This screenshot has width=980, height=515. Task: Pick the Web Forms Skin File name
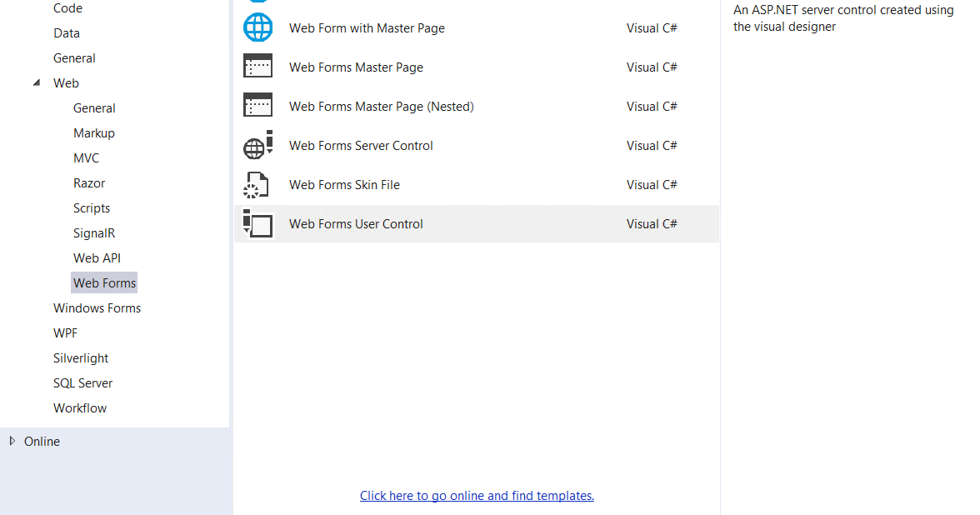click(344, 185)
